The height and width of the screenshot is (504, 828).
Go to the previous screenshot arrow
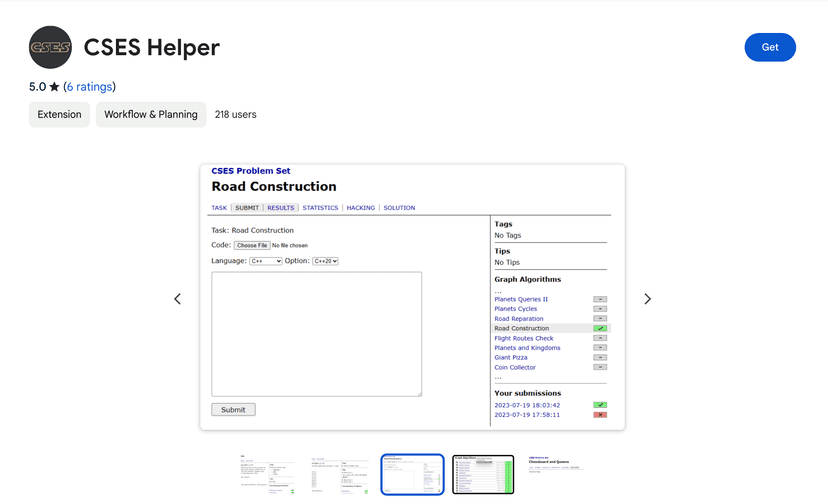177,299
